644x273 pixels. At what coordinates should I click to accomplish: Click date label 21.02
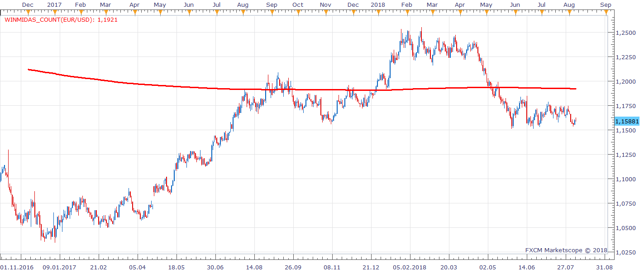99,268
